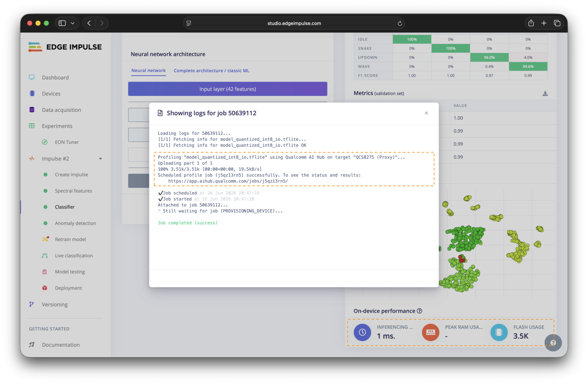Image resolution: width=588 pixels, height=384 pixels.
Task: Click the 1 ms. inferencing value
Action: tap(386, 336)
